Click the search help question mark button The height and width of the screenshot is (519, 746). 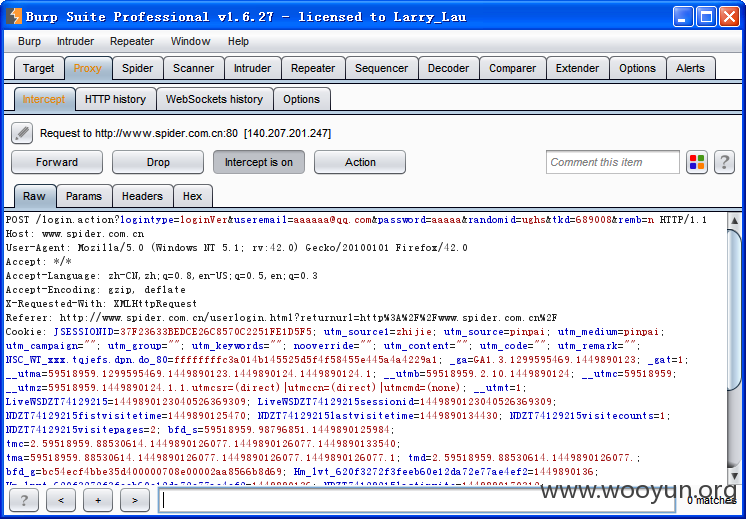pos(24,500)
